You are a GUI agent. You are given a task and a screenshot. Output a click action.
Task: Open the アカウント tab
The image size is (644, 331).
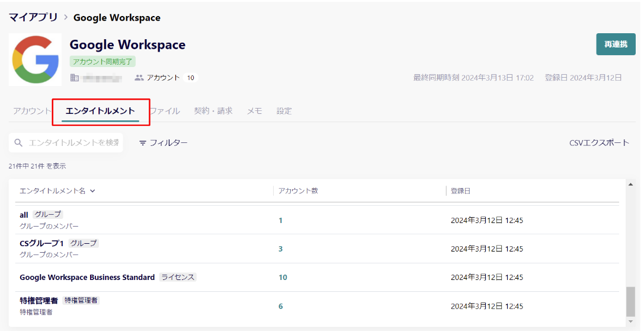point(32,111)
